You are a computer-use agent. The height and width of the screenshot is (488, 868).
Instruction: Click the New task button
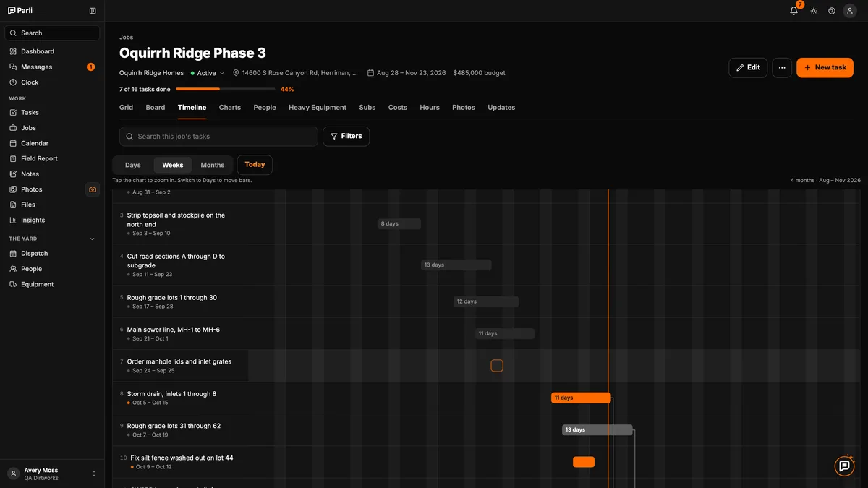click(x=825, y=67)
